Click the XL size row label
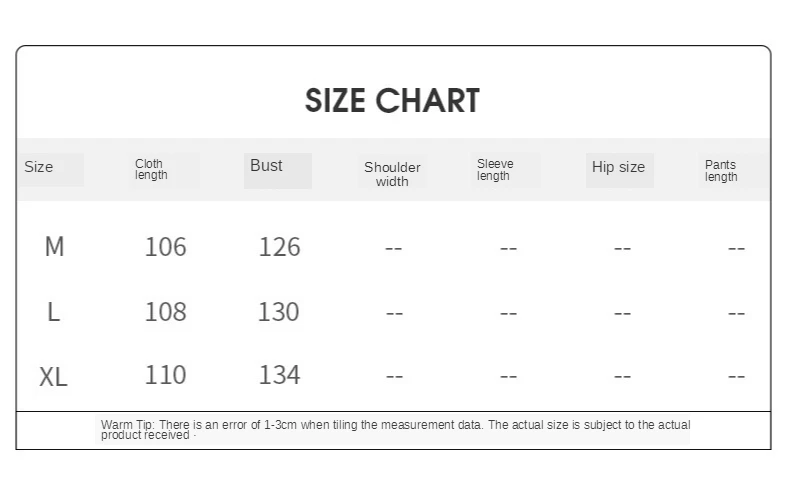789x489 pixels. point(53,377)
